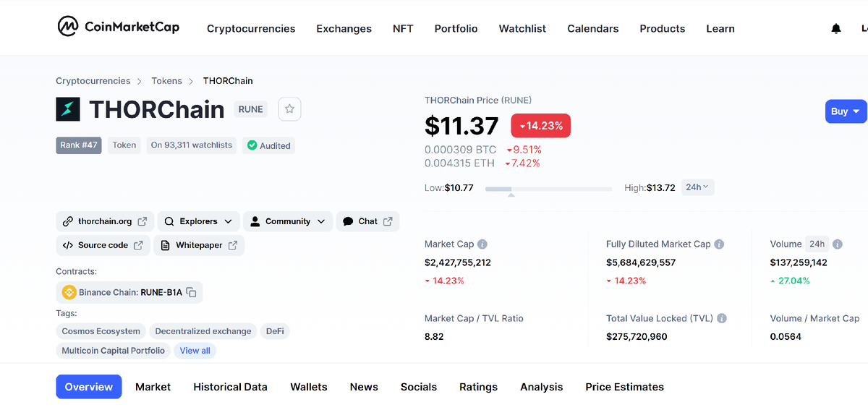Click the Decentralized exchange tag
Screen dimensions: 868x410
click(203, 331)
